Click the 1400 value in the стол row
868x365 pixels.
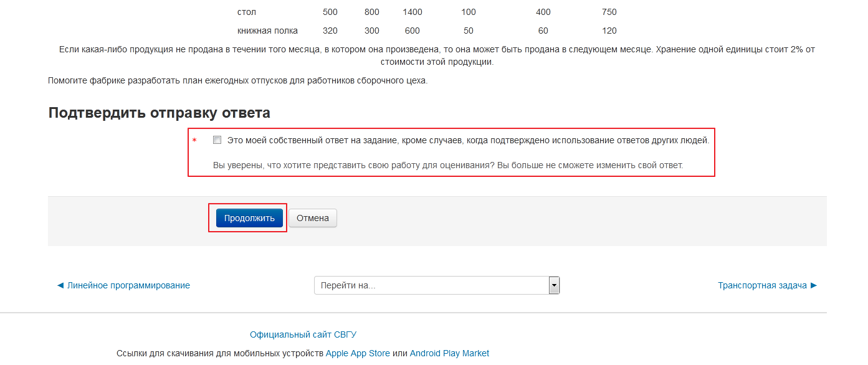[x=412, y=12]
